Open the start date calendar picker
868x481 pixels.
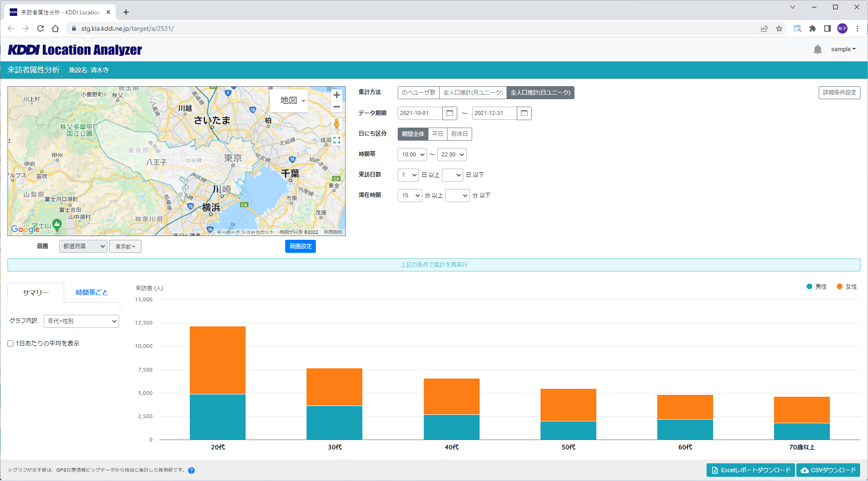click(x=449, y=113)
